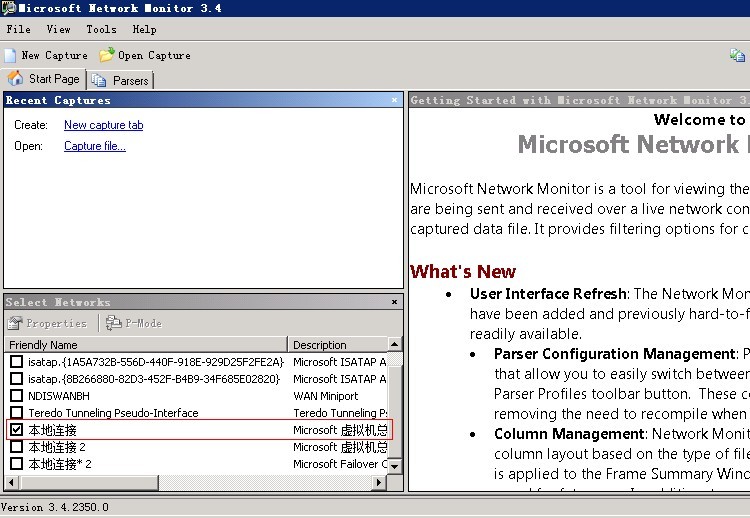The width and height of the screenshot is (750, 518).
Task: Click the Recent Captures panel title
Action: click(58, 100)
